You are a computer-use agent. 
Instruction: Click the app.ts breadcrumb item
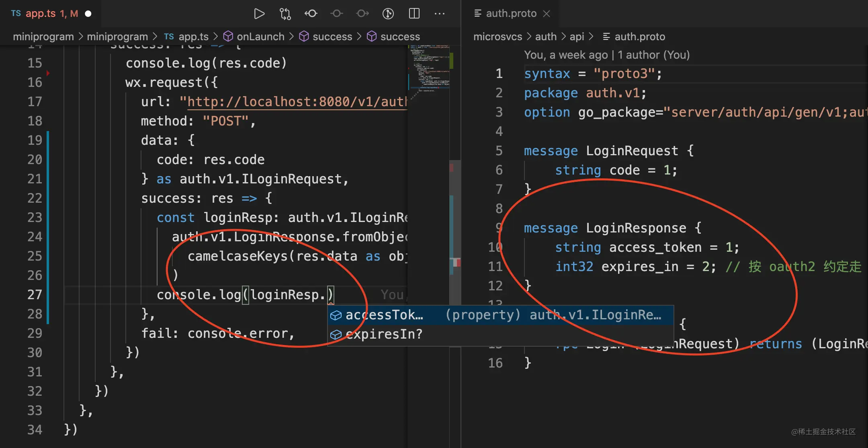[x=193, y=37]
